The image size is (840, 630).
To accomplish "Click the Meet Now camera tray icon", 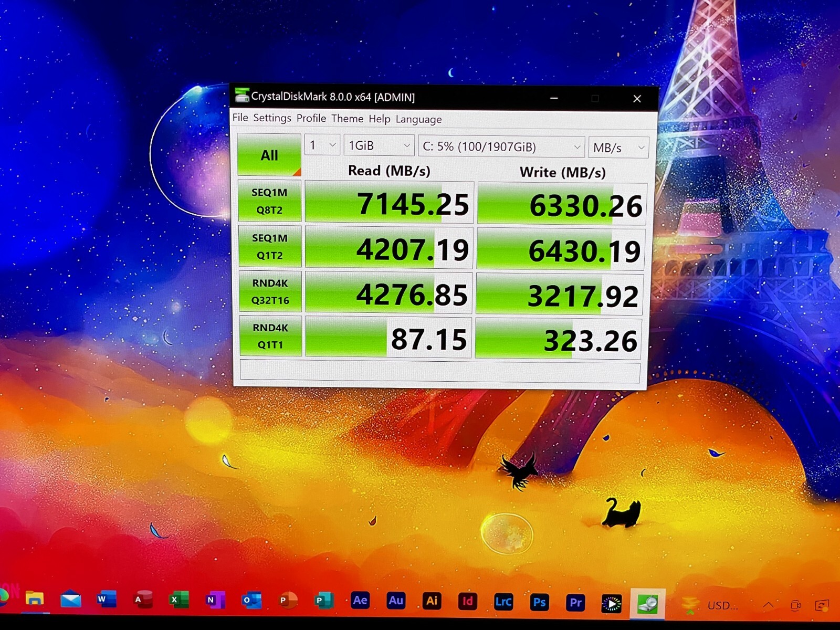I will click(x=796, y=606).
